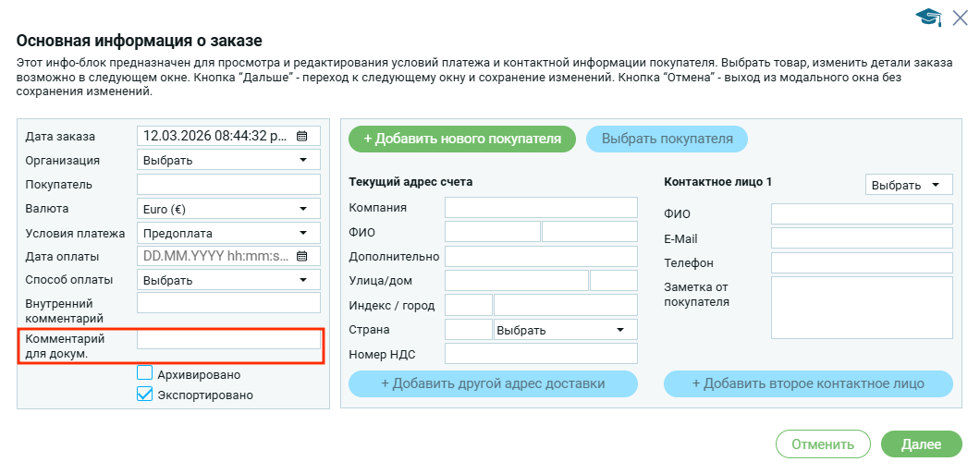Click the Заметка от покупателя text area

pyautogui.click(x=861, y=308)
